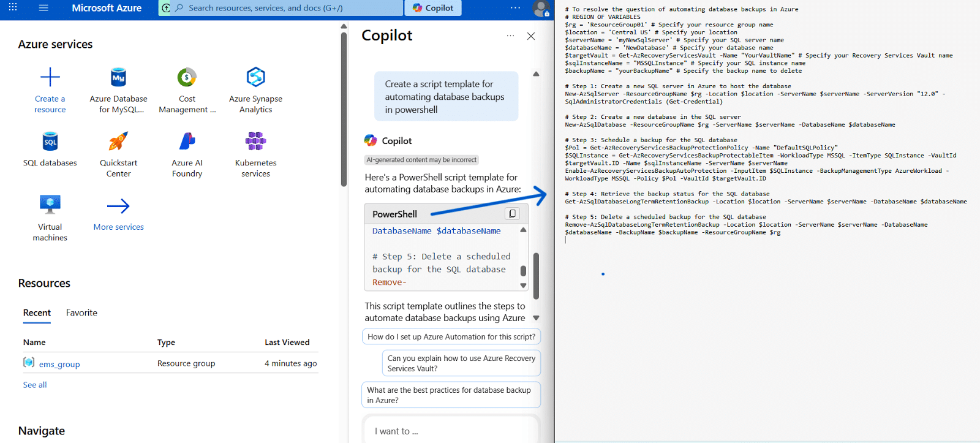Click the Azure services heading

55,44
